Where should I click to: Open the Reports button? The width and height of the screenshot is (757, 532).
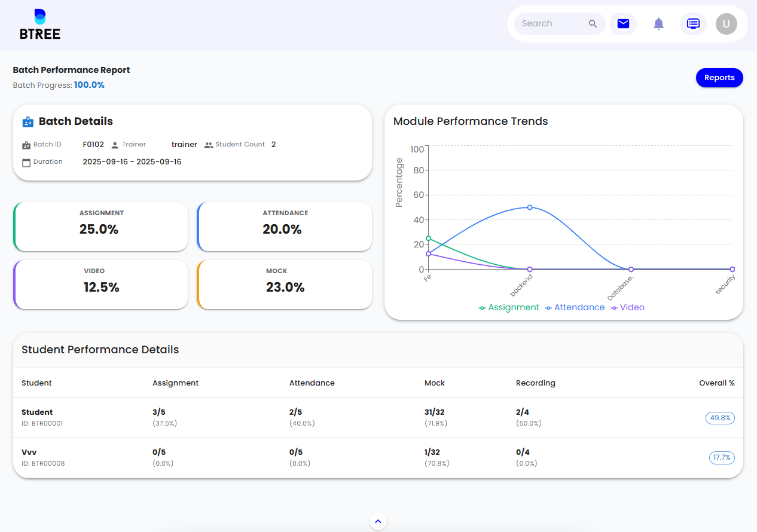(x=719, y=78)
